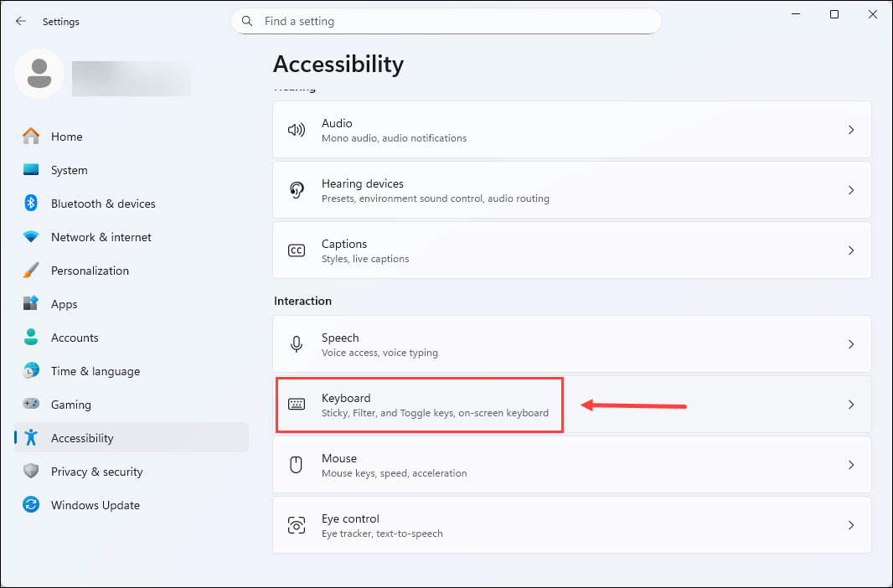Open Network & internet section
Screen dimensions: 893x588
tap(101, 237)
